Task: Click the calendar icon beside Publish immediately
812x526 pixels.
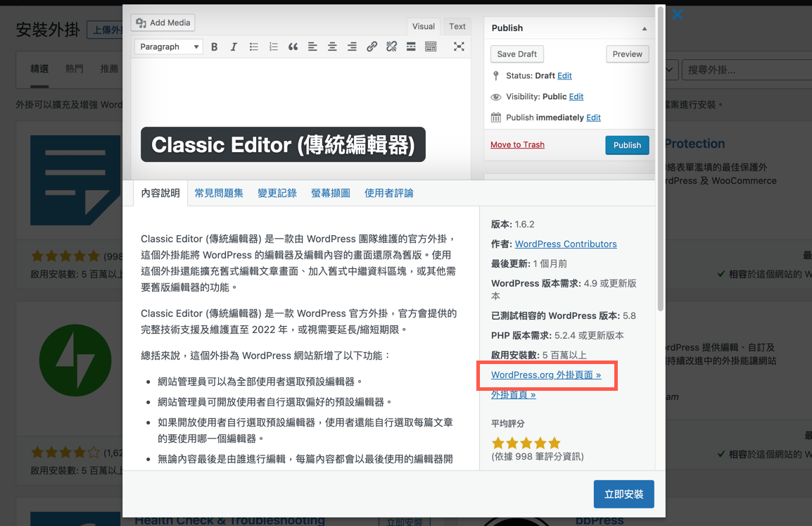Action: pos(496,118)
